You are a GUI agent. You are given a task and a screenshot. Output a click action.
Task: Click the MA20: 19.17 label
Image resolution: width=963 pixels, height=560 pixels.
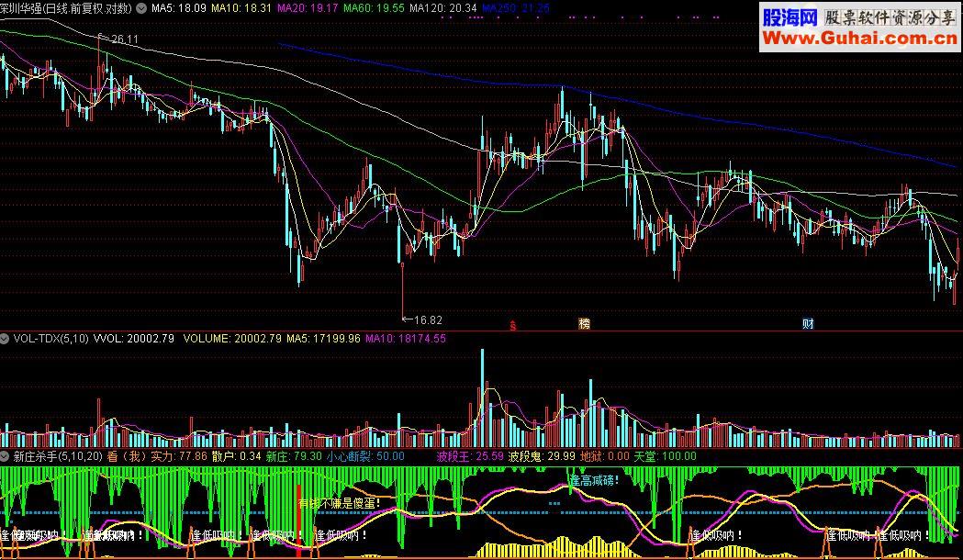[308, 8]
